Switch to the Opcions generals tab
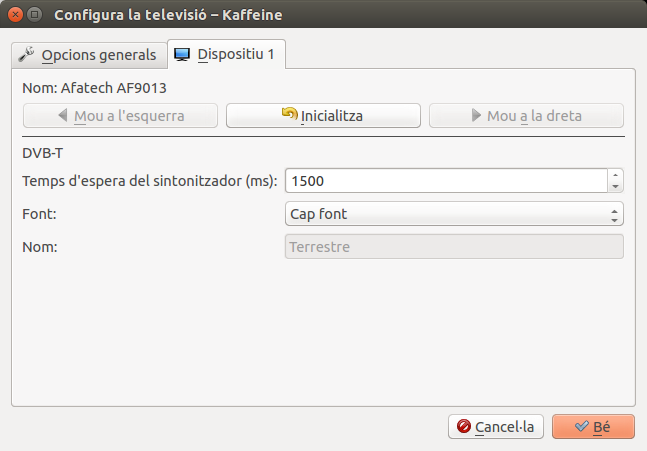 click(87, 54)
